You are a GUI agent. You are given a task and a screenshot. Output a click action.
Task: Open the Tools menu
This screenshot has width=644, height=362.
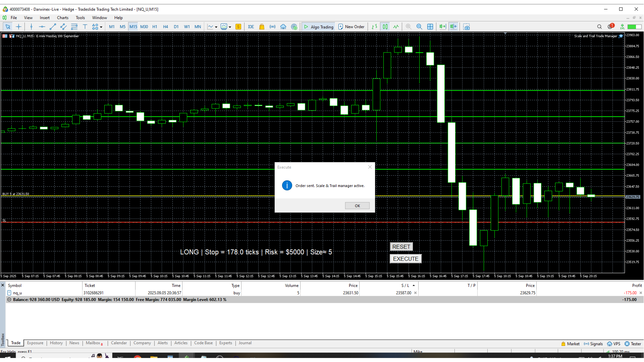tap(80, 18)
